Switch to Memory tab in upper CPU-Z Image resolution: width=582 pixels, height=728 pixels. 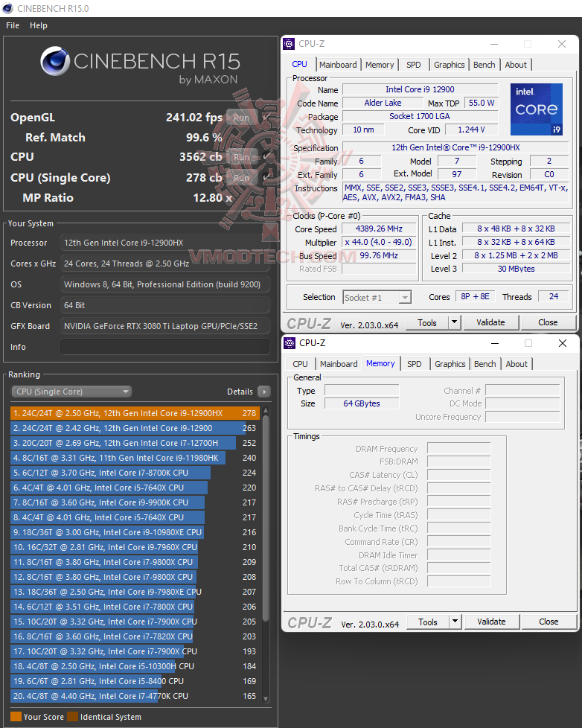(x=379, y=65)
